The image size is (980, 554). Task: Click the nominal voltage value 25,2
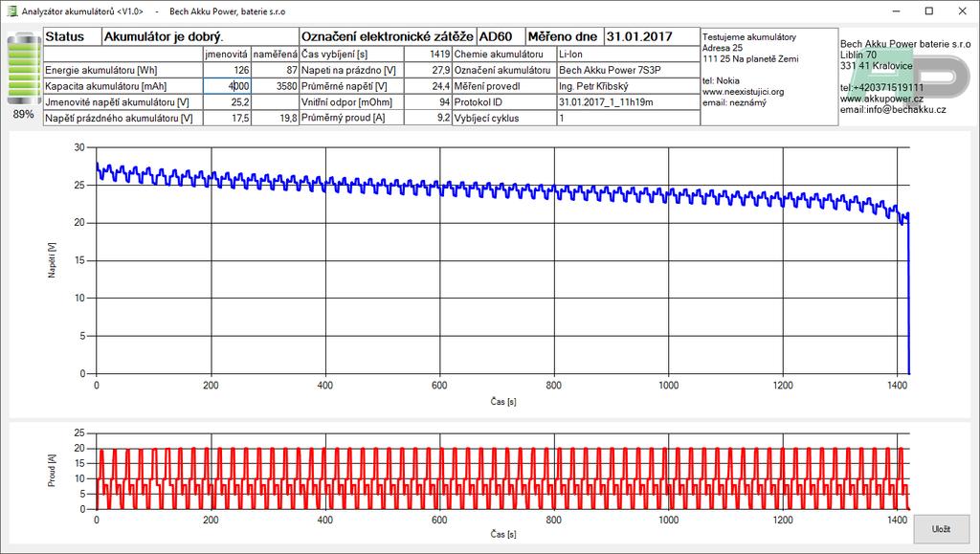click(227, 101)
